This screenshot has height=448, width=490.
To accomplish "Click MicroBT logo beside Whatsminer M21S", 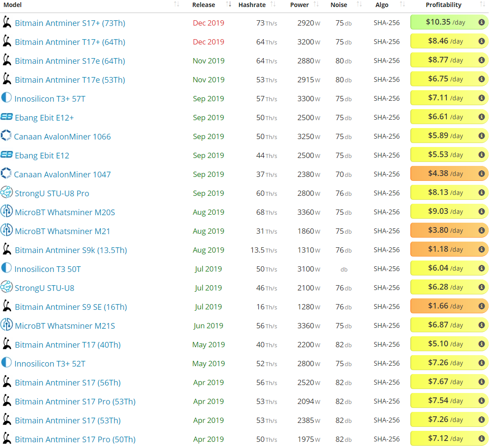I will (x=7, y=325).
